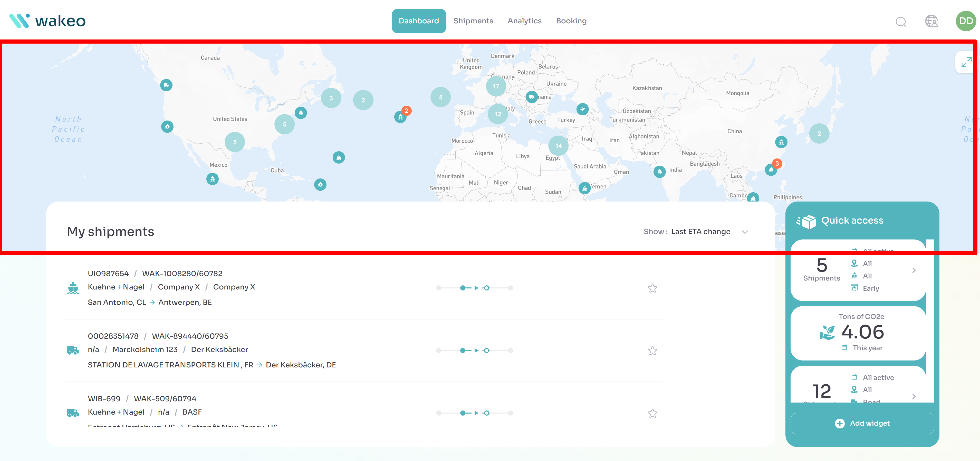The height and width of the screenshot is (461, 980).
Task: Open the globe language settings icon
Action: (x=931, y=21)
